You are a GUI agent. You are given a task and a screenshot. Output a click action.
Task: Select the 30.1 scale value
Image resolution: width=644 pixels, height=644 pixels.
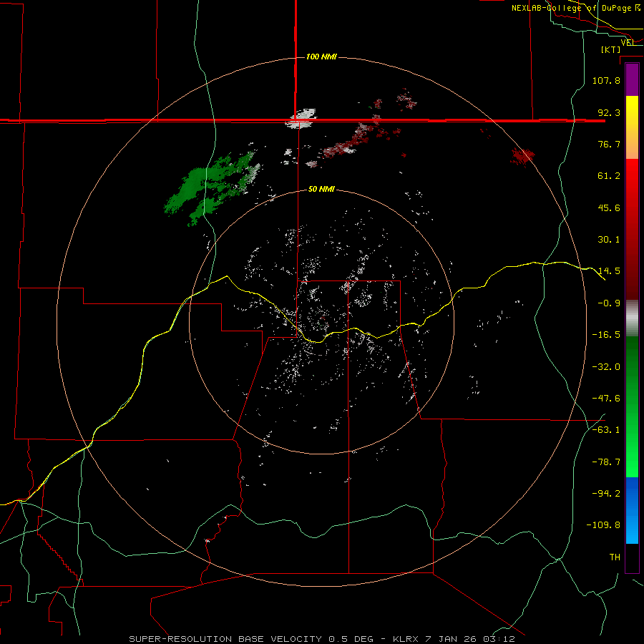click(x=609, y=240)
